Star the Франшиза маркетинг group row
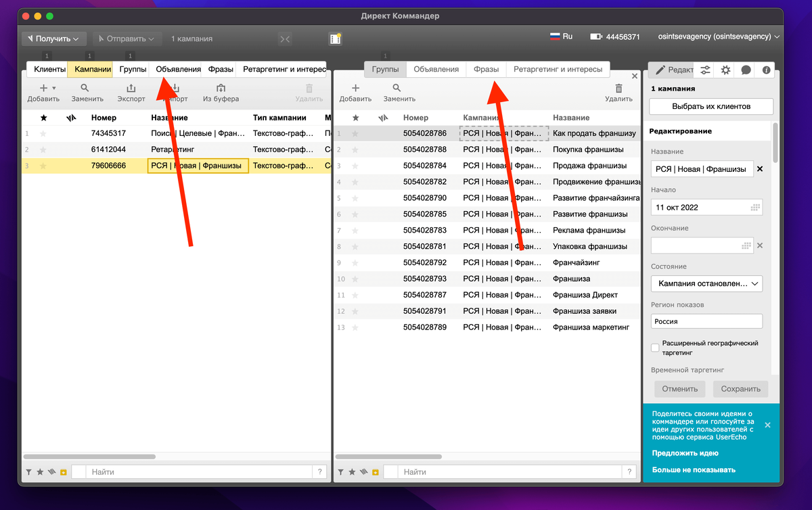 [x=355, y=327]
